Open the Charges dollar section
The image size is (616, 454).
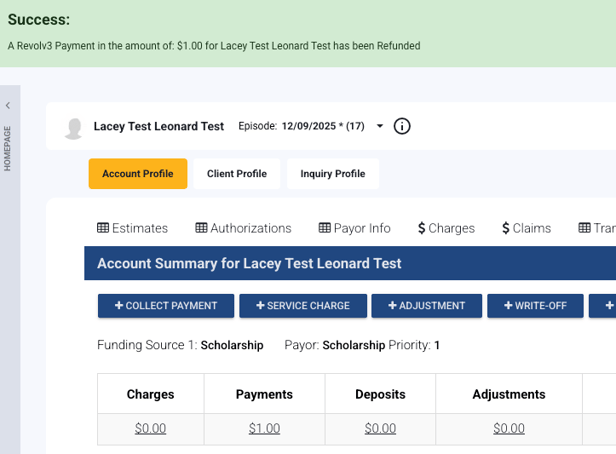(446, 228)
